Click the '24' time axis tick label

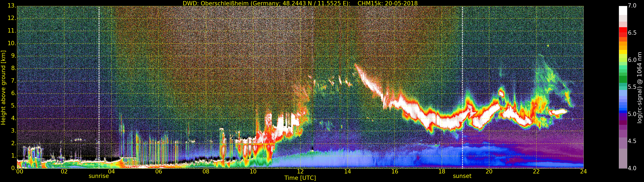(583, 172)
